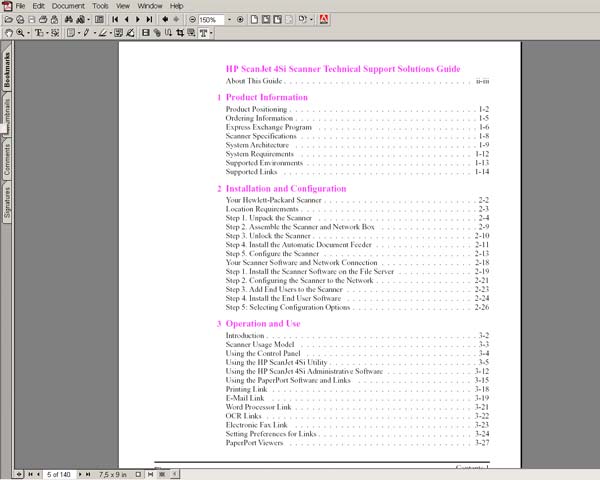Go to the first page via toolbar
Viewport: 600px width, 480px height.
tap(115, 20)
